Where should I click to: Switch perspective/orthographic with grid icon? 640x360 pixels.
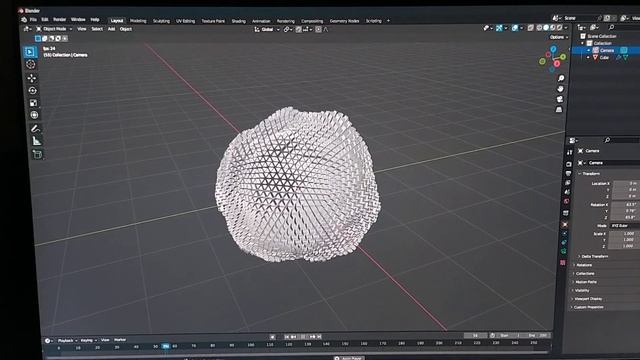[559, 109]
